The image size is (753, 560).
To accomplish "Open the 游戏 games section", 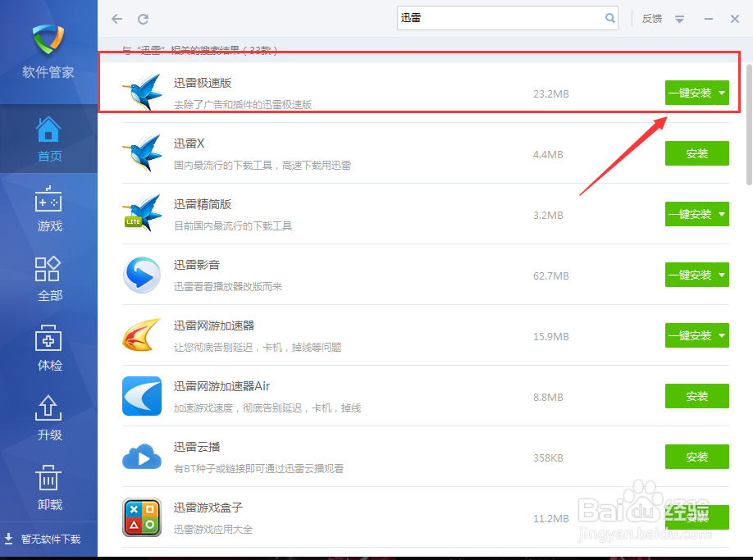I will point(48,207).
